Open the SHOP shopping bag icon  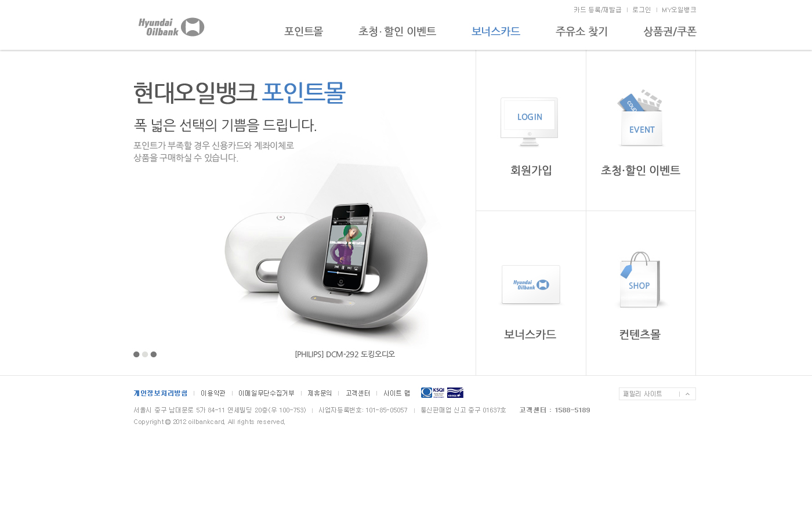(x=640, y=280)
